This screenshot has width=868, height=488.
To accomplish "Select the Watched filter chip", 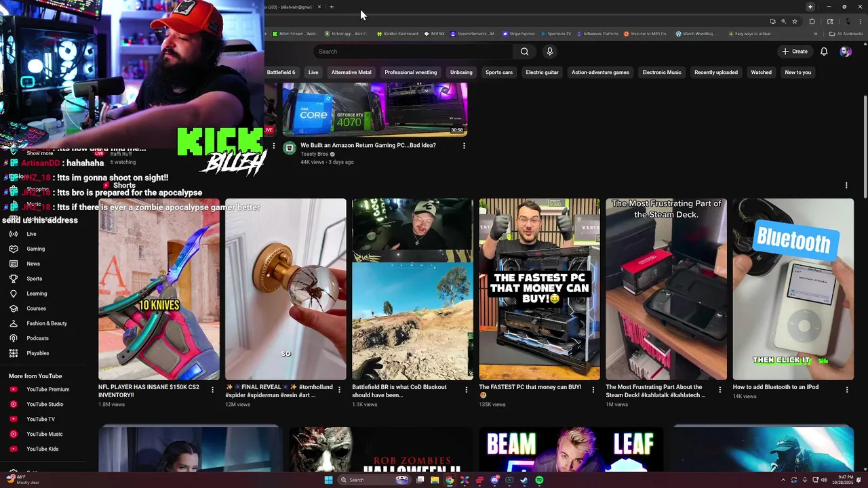I will pos(761,72).
